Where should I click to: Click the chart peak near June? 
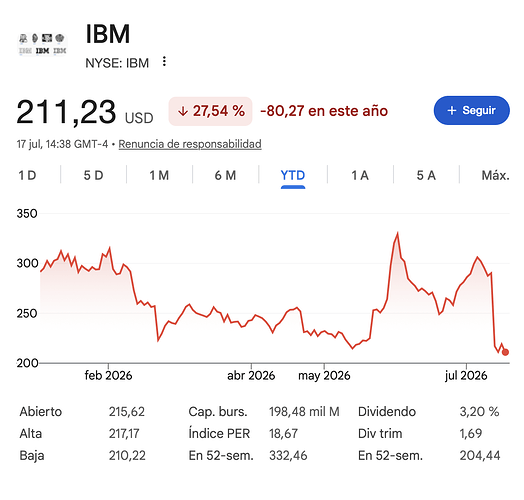(397, 234)
